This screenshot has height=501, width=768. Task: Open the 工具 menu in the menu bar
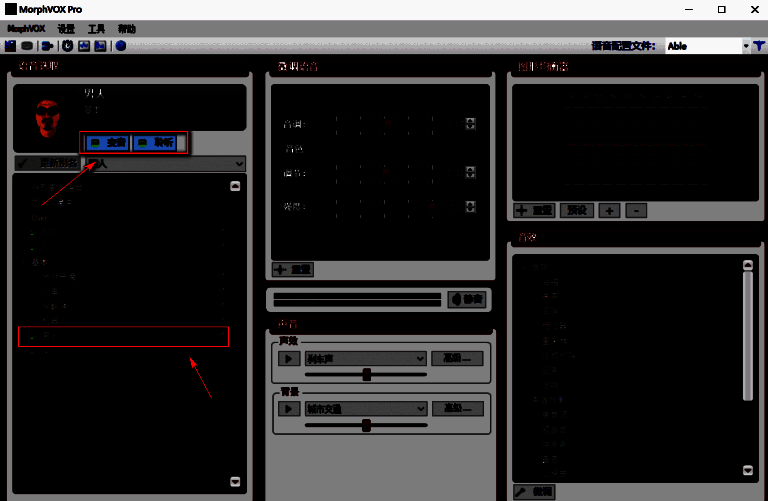coord(96,29)
